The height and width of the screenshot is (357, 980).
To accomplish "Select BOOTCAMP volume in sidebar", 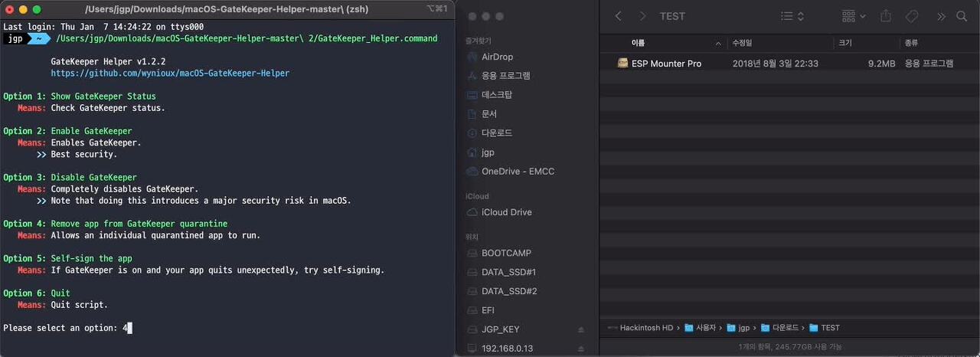I will pos(506,253).
